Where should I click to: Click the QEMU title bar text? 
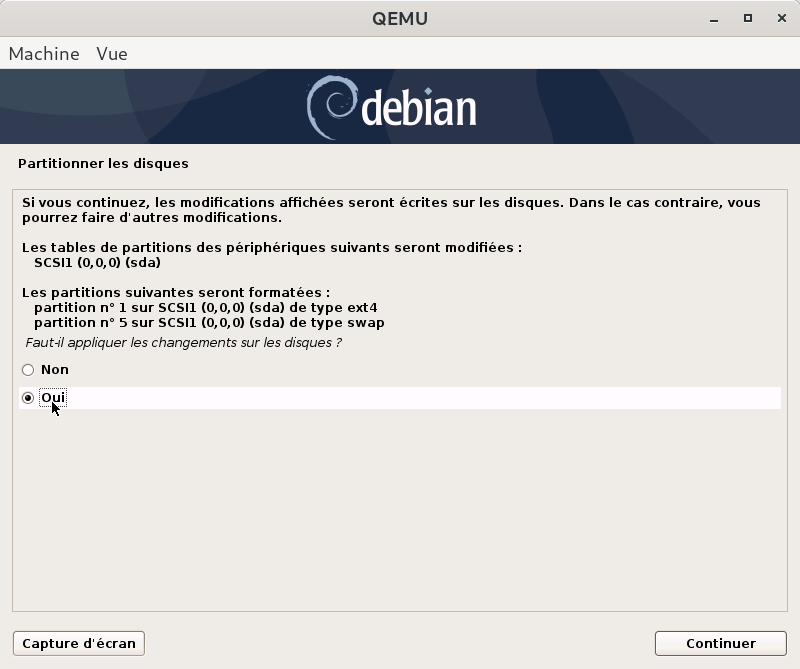399,18
